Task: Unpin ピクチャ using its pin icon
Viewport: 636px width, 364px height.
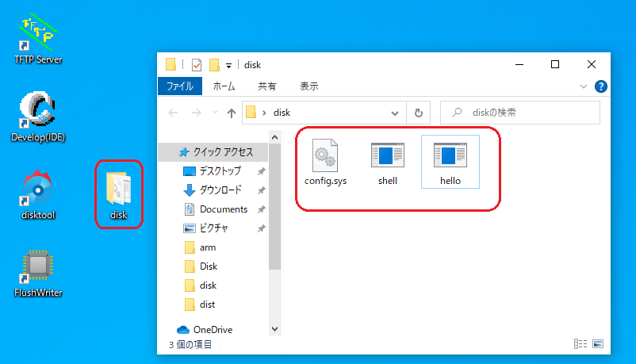Action: [261, 228]
